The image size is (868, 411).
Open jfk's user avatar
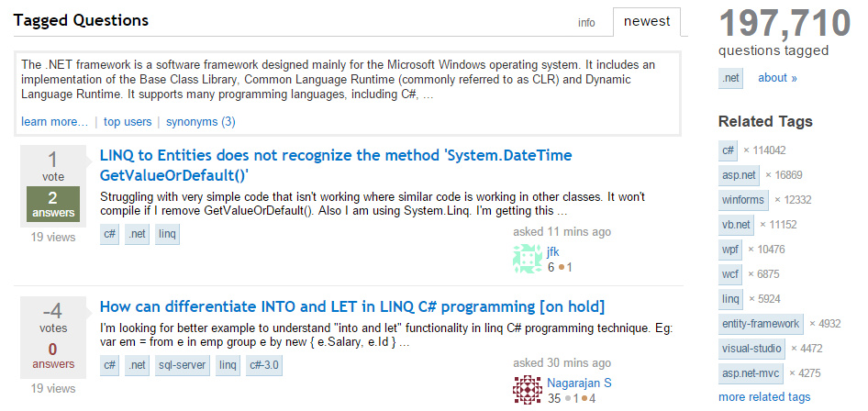tap(527, 259)
